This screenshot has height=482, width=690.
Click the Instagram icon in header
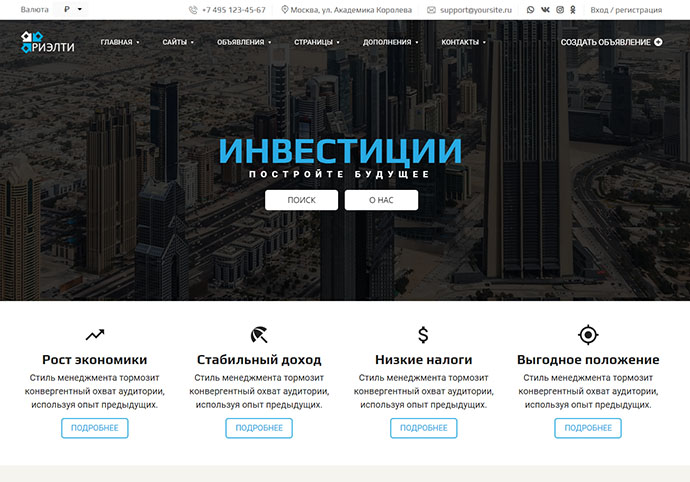coord(560,10)
